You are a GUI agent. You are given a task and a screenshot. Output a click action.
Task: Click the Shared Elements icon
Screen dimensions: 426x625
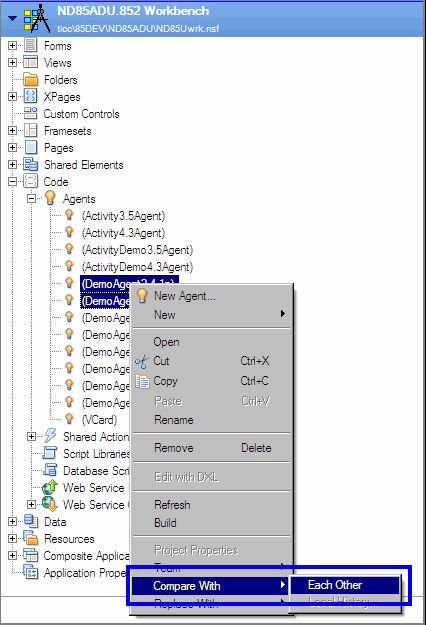(x=30, y=164)
